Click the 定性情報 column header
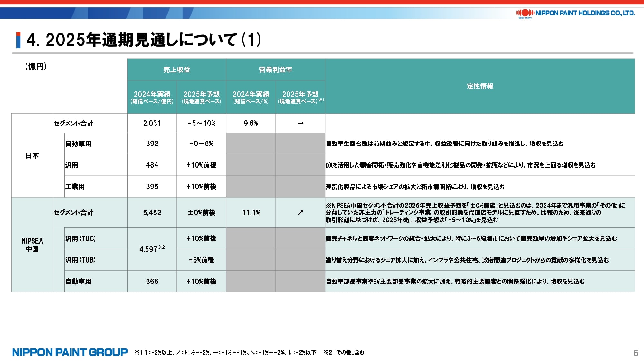This screenshot has height=362, width=644. tap(480, 86)
